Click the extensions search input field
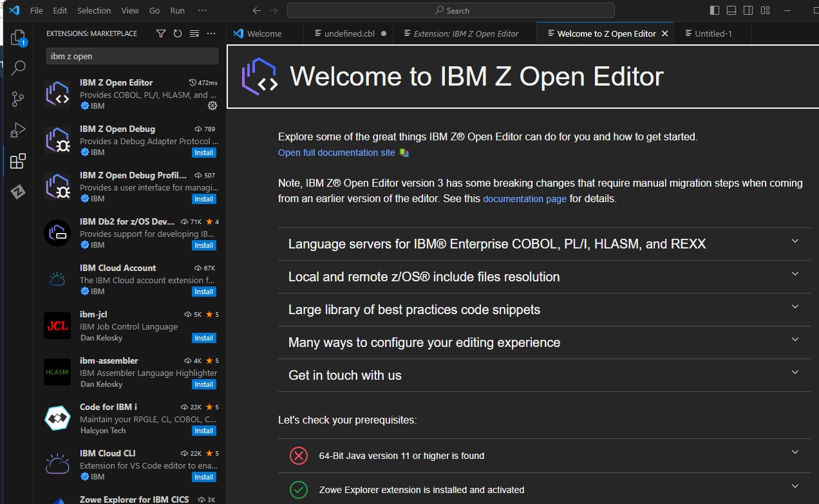819x504 pixels. (x=132, y=56)
